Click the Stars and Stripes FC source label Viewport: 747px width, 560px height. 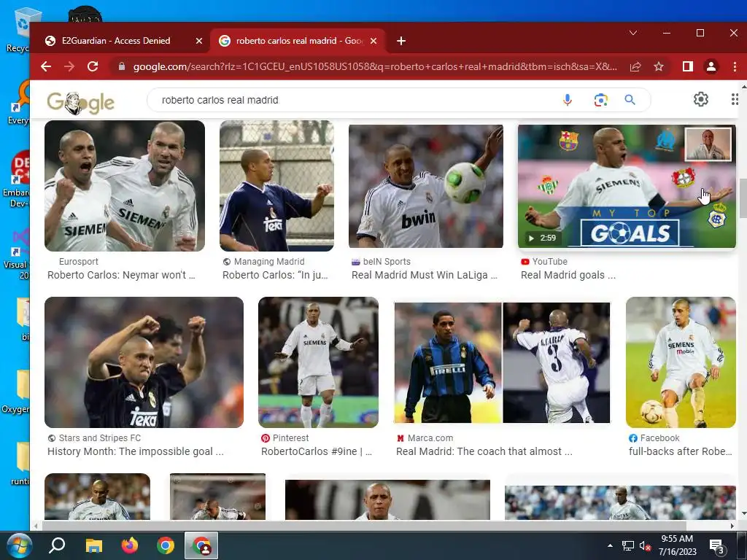tap(99, 438)
